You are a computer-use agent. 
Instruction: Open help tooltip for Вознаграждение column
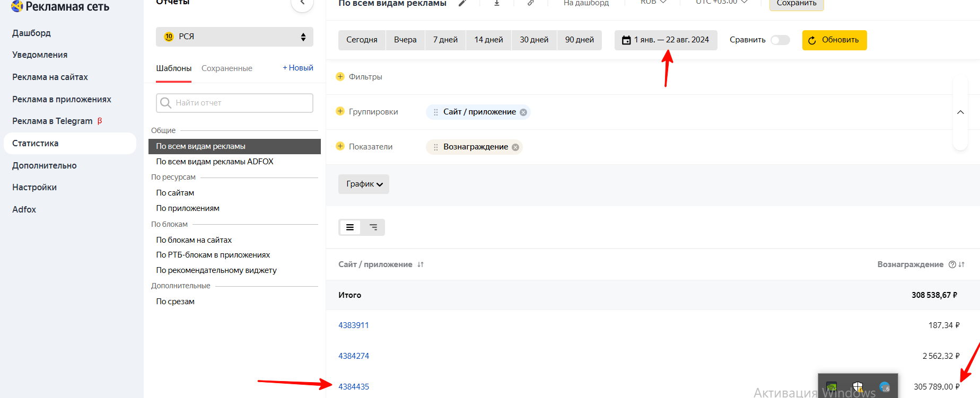tap(952, 264)
